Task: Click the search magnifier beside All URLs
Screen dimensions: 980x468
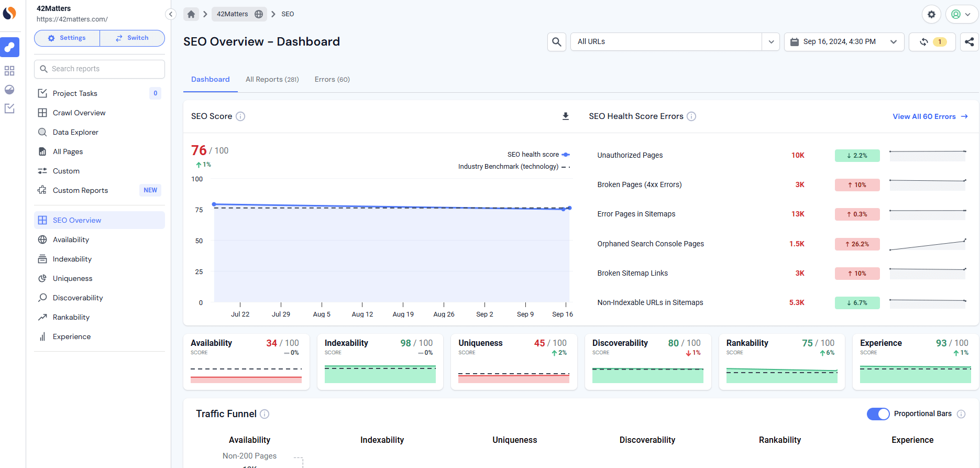Action: (x=557, y=42)
